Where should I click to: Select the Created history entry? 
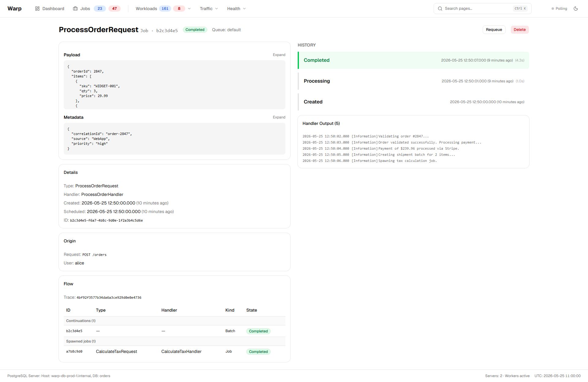tap(413, 102)
